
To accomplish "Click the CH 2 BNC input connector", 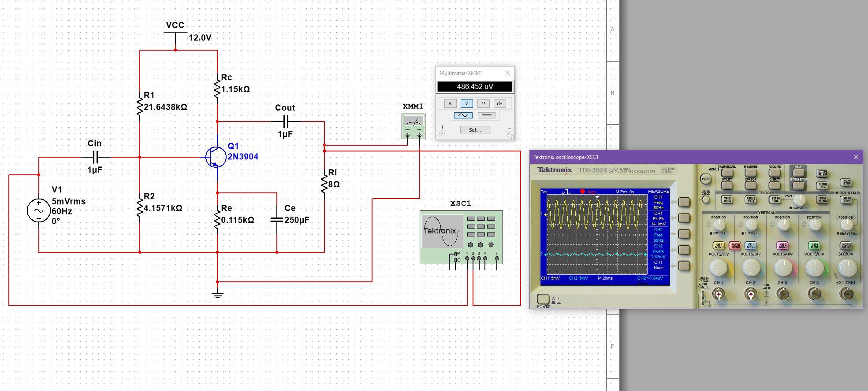I will click(x=751, y=294).
